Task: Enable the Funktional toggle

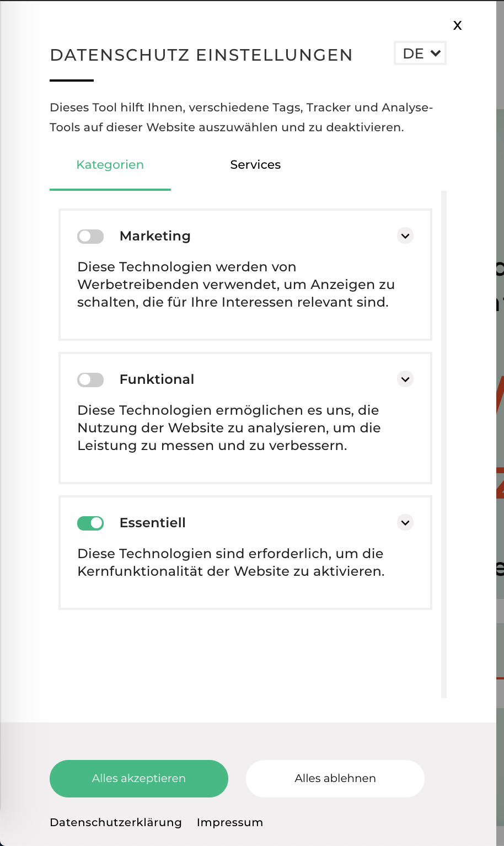Action: [90, 380]
